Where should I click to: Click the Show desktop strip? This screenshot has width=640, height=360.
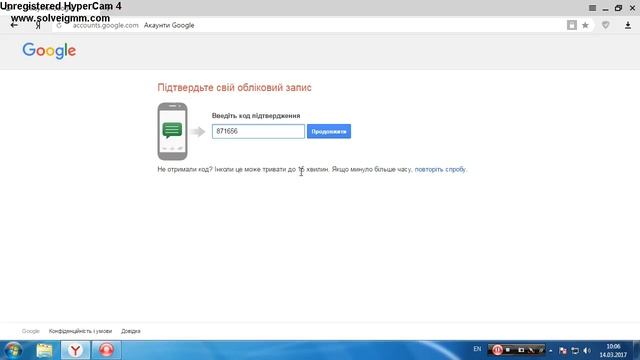point(636,350)
